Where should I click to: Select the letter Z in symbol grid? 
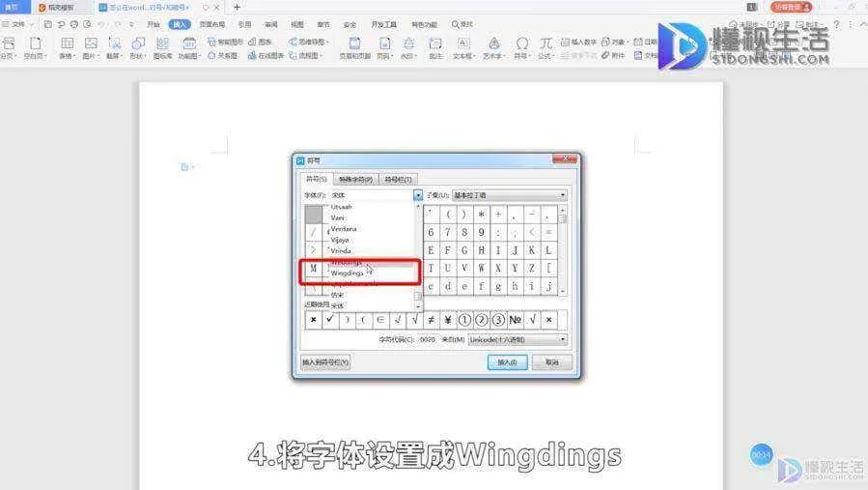[x=532, y=269]
